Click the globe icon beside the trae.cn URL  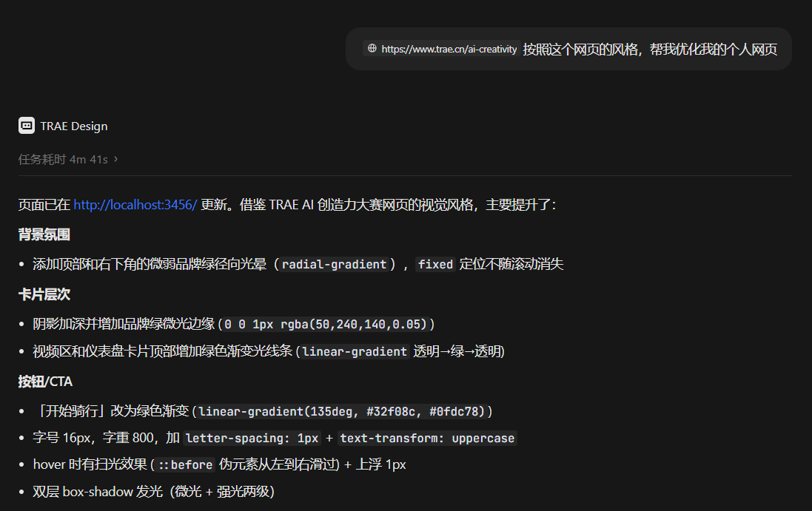pyautogui.click(x=372, y=49)
